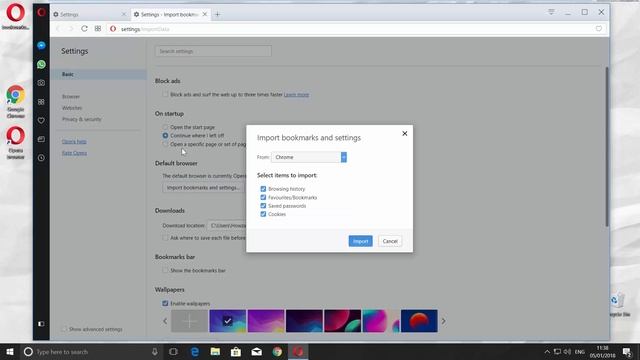Screen dimensions: 640x360
Task: Open the Opera menu logo in sidebar
Action: point(41,13)
